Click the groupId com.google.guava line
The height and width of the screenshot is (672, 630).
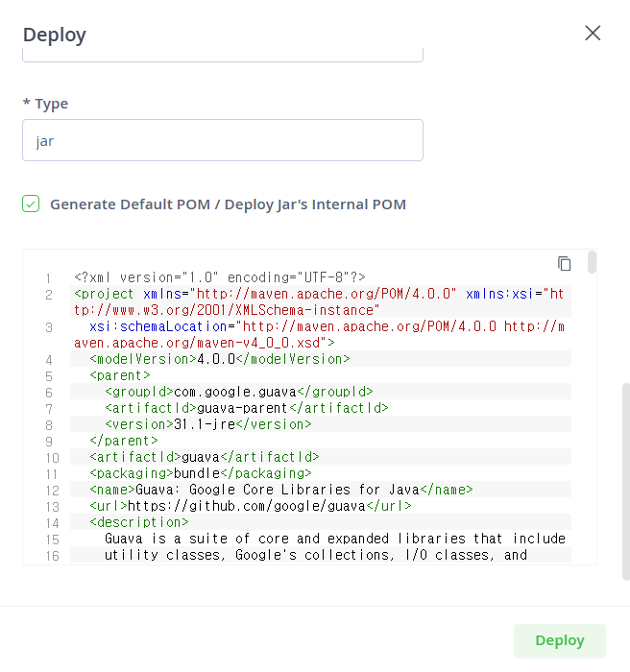point(239,392)
